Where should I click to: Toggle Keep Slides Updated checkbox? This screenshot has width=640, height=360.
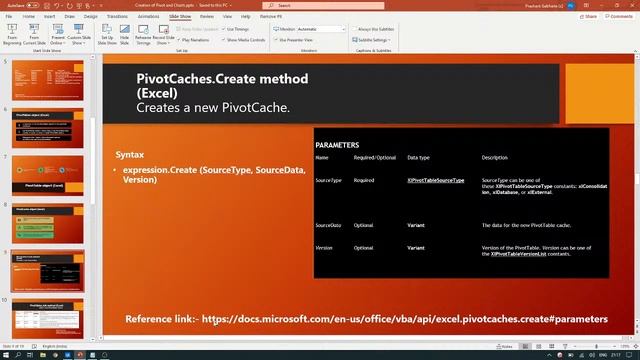point(197,29)
